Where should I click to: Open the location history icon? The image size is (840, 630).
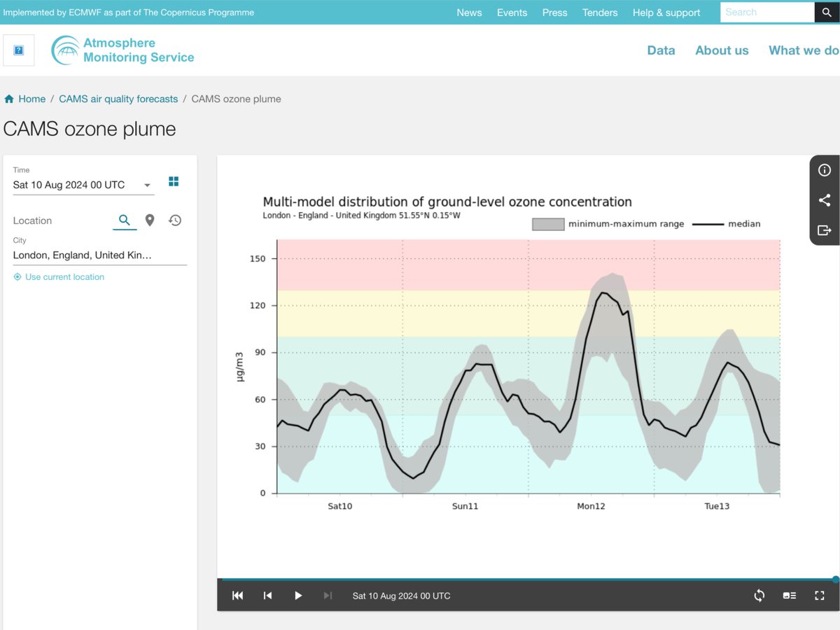175,220
